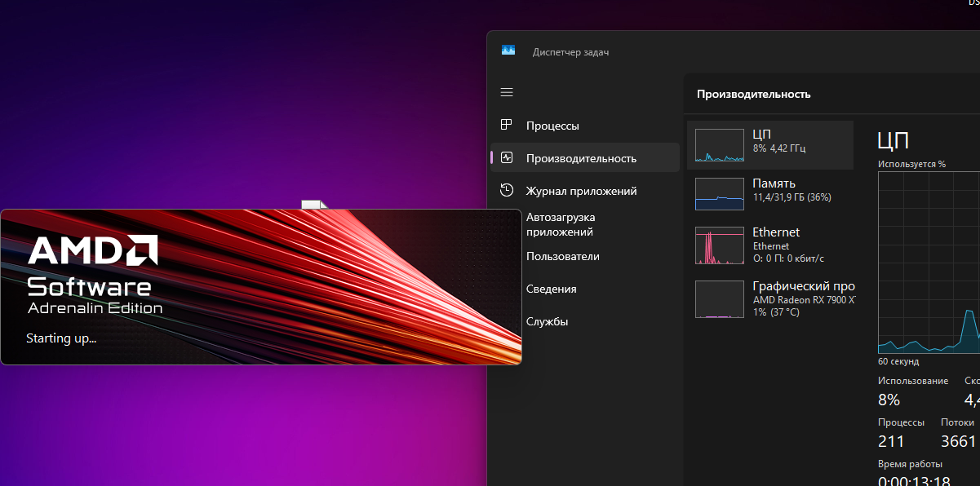980x486 pixels.
Task: Click the Диспетчер задач window title
Action: (x=570, y=52)
